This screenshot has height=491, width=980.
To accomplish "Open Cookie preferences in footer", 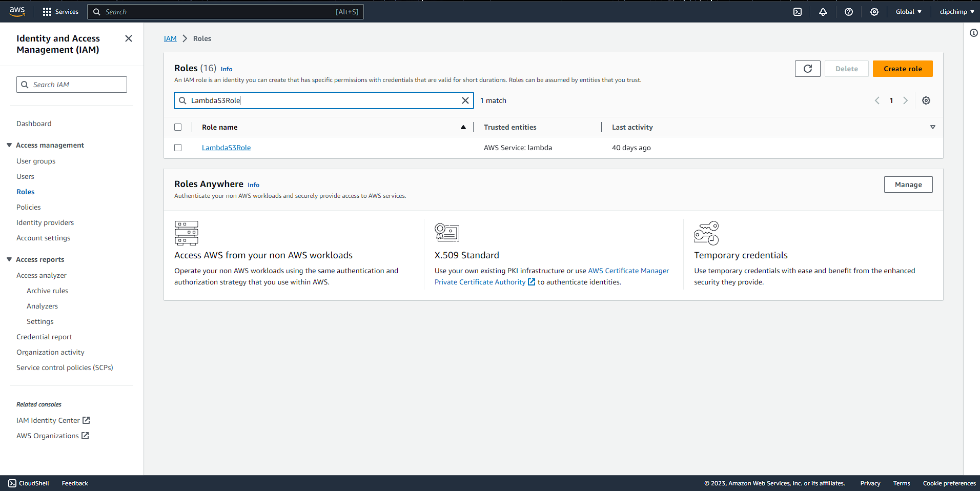I will tap(949, 483).
